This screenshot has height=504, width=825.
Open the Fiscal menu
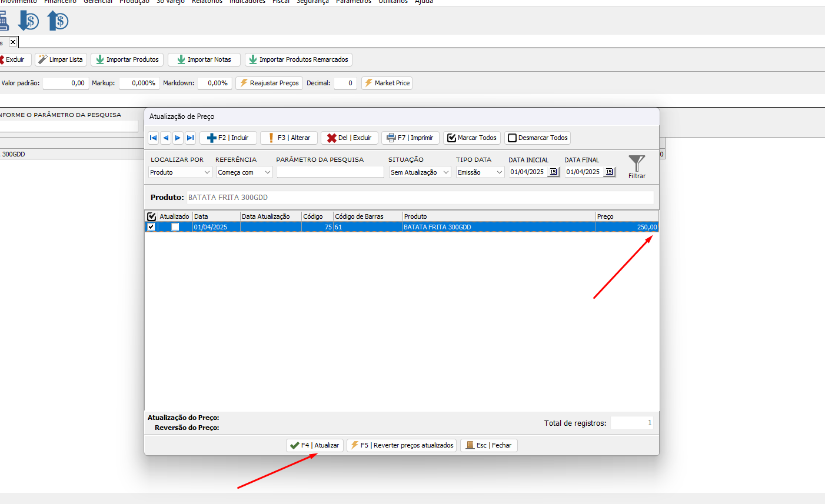pyautogui.click(x=281, y=2)
